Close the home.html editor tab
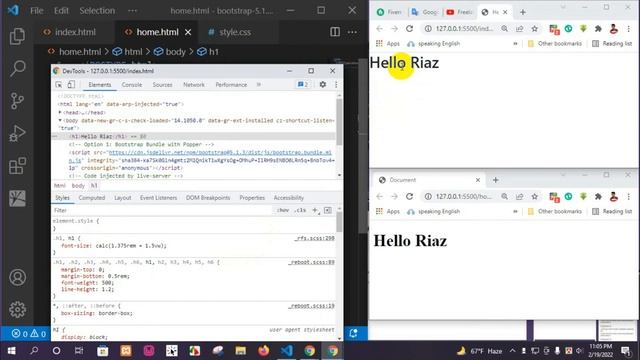 (x=188, y=32)
